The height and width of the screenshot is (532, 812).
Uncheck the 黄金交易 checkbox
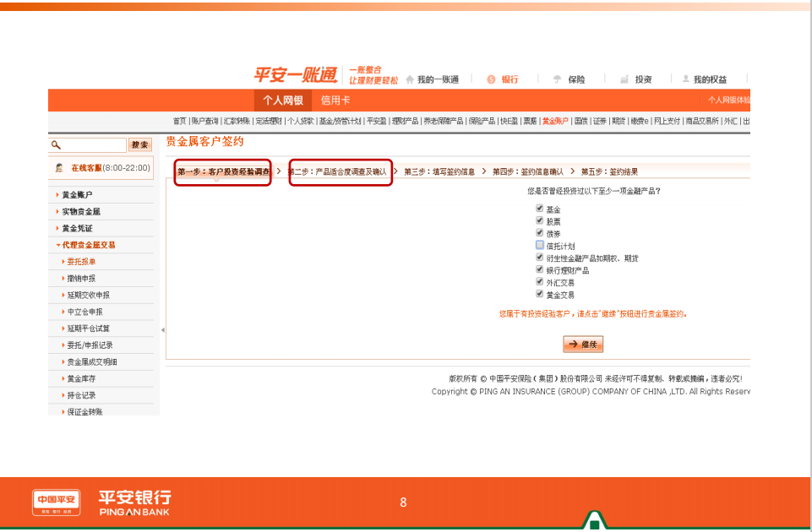click(540, 294)
